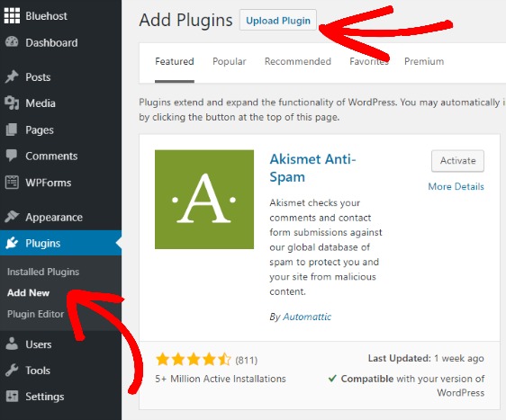Open Dashboard via its gauge icon
The width and height of the screenshot is (506, 420).
(x=12, y=42)
